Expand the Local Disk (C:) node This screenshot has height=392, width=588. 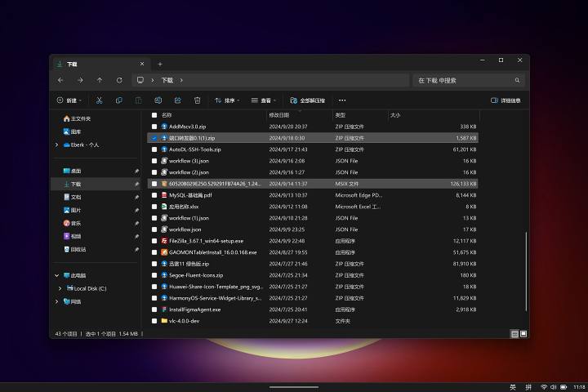click(x=60, y=288)
